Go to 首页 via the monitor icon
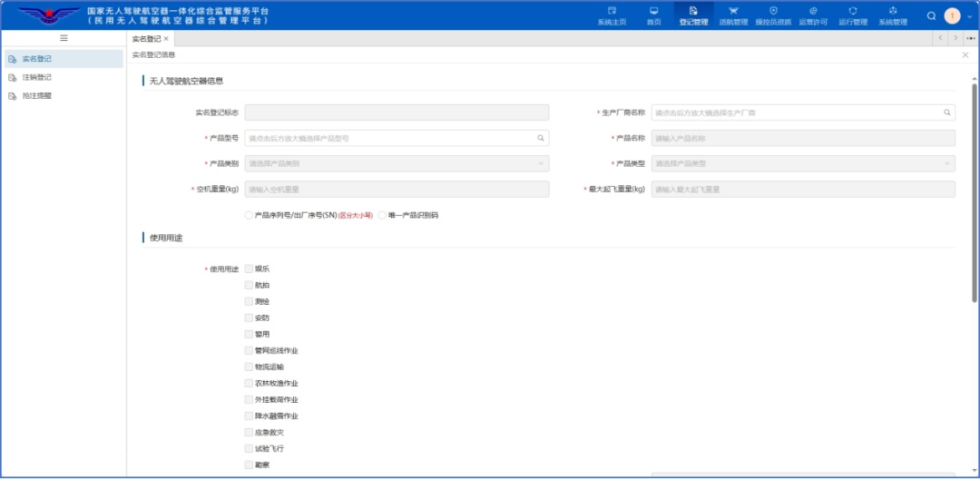 pyautogui.click(x=653, y=15)
